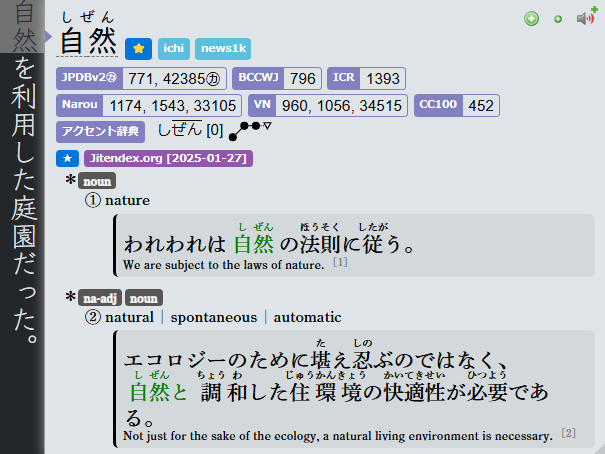
Task: Open footnote [1] of nature example
Action: click(x=340, y=263)
